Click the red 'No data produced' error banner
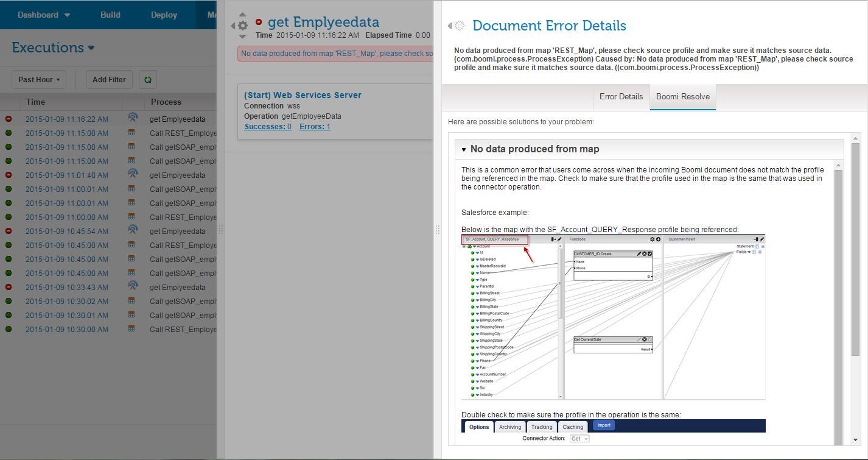The height and width of the screenshot is (460, 868). 335,54
